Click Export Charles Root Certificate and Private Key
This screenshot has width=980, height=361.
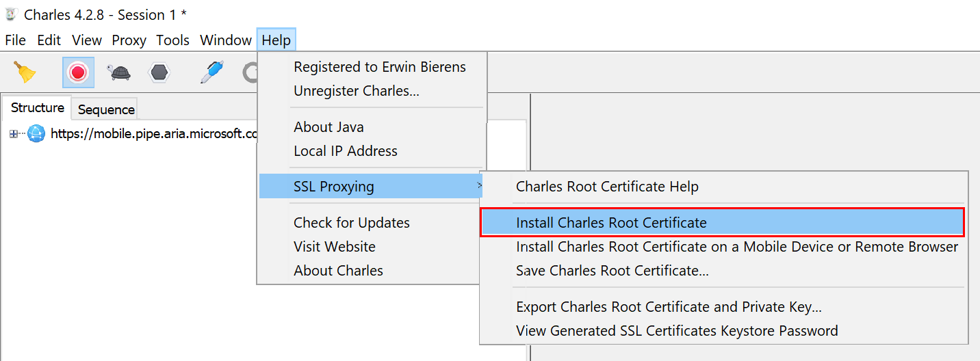pyautogui.click(x=668, y=307)
